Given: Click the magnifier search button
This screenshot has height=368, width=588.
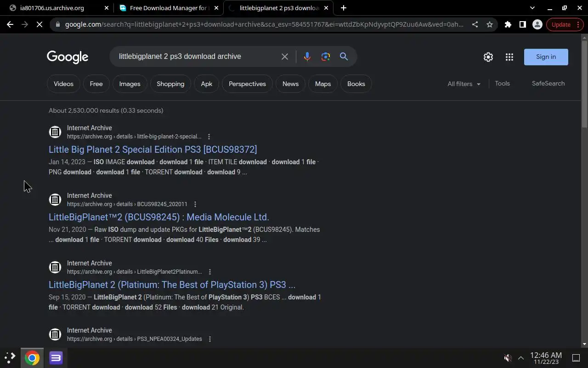Looking at the screenshot, I should (x=344, y=57).
